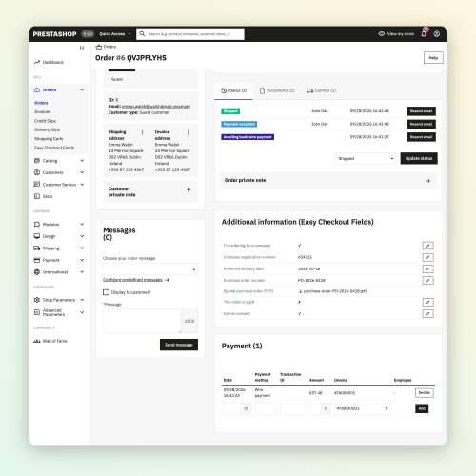The height and width of the screenshot is (476, 476).
Task: Open the Configure predefined messages link
Action: [x=136, y=280]
